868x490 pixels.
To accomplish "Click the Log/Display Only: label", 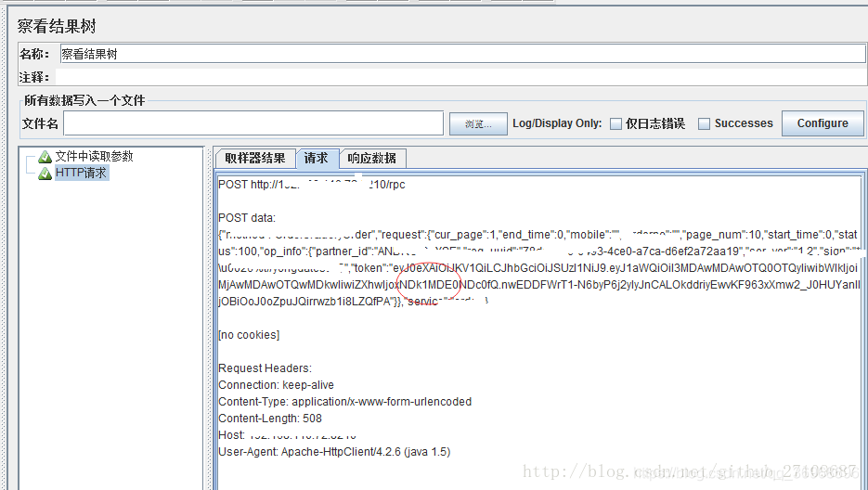I will point(557,123).
